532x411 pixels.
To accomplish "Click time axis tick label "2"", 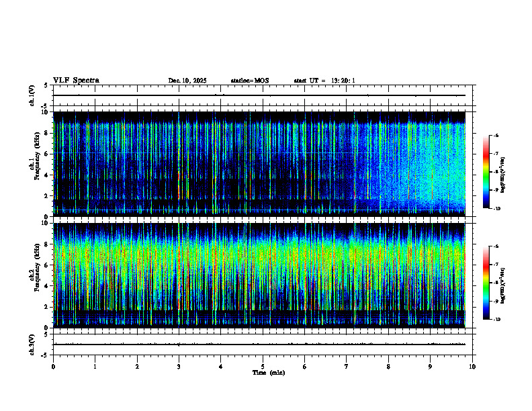I will (x=137, y=367).
